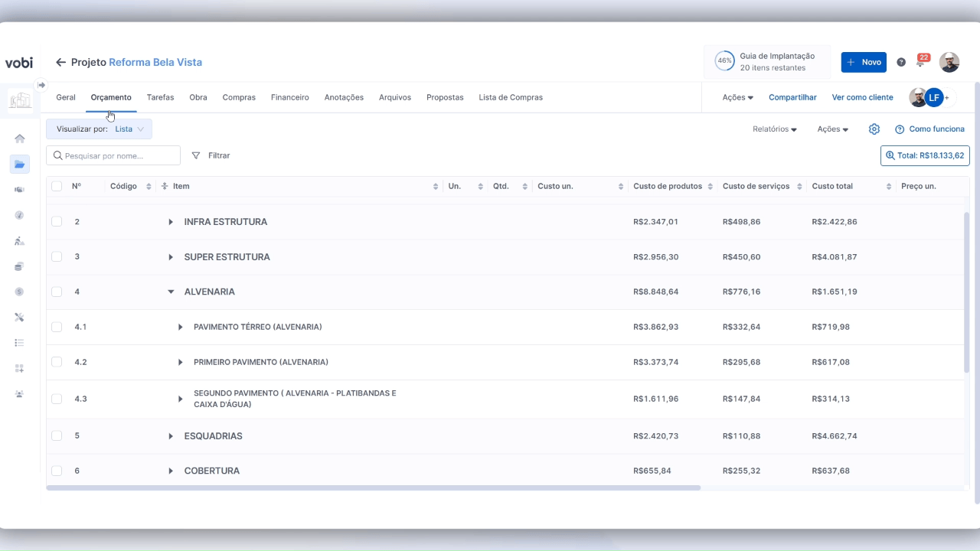Open the Ações dropdown beside Relatórios
The image size is (980, 551).
(x=833, y=129)
